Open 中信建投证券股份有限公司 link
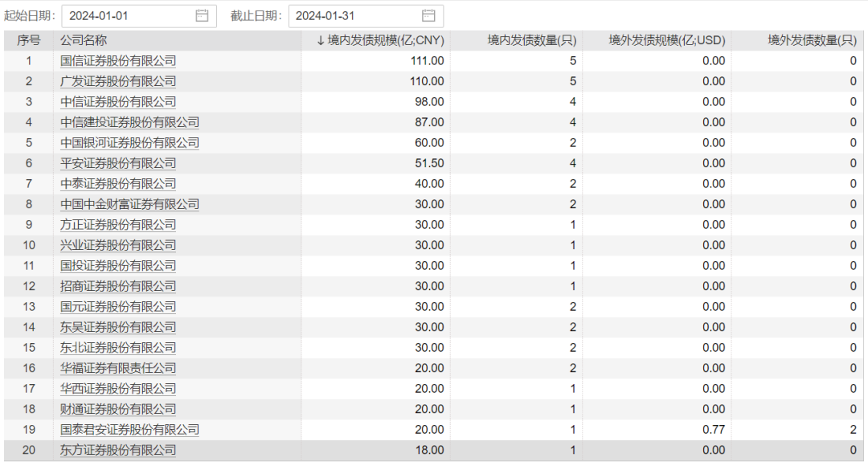Image resolution: width=868 pixels, height=466 pixels. [129, 122]
